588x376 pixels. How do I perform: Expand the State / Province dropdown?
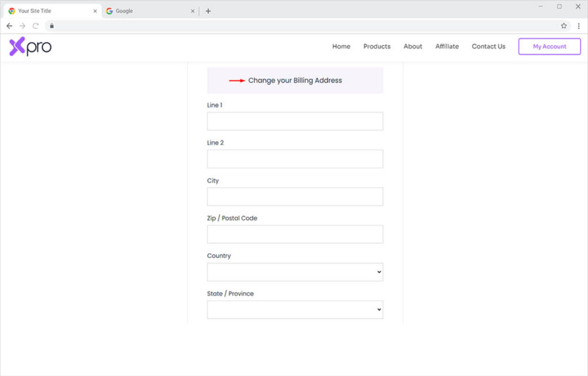click(x=295, y=310)
